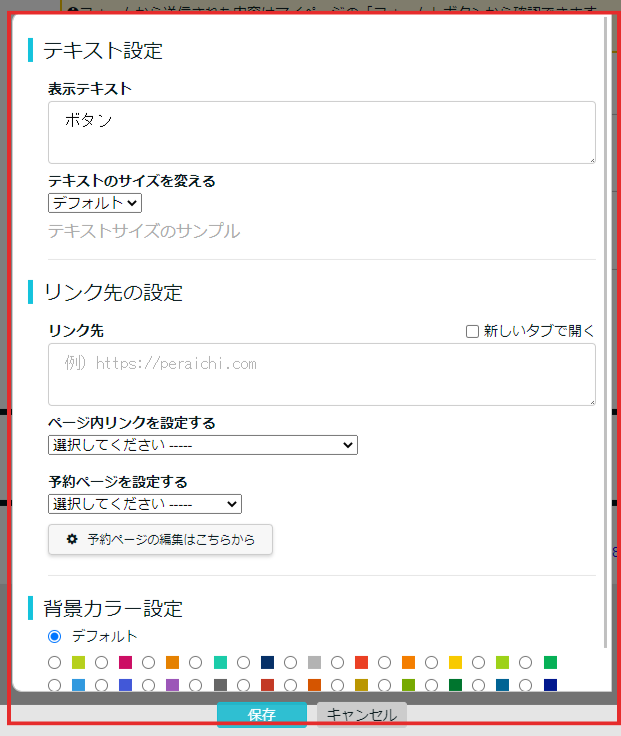Image resolution: width=621 pixels, height=736 pixels.
Task: Click the 背景カラー設定 section heading
Action: [x=113, y=608]
